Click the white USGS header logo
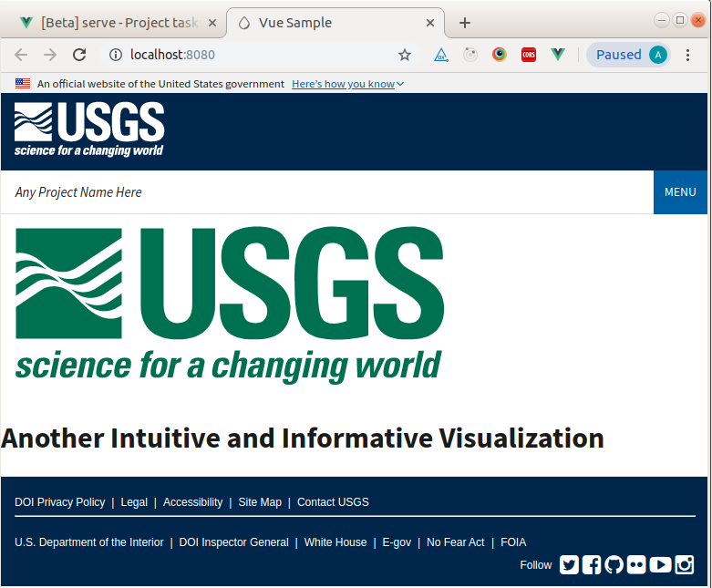Viewport: 712px width, 588px height. (89, 129)
